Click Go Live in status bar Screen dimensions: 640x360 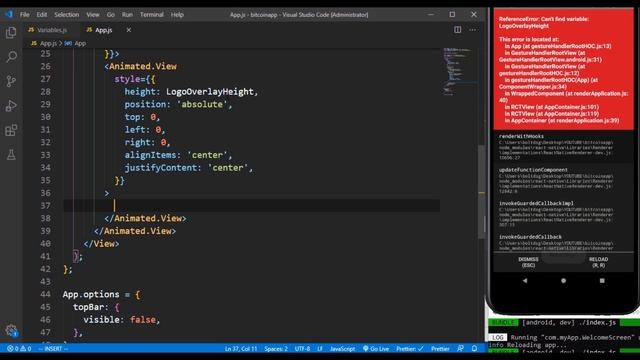click(376, 349)
